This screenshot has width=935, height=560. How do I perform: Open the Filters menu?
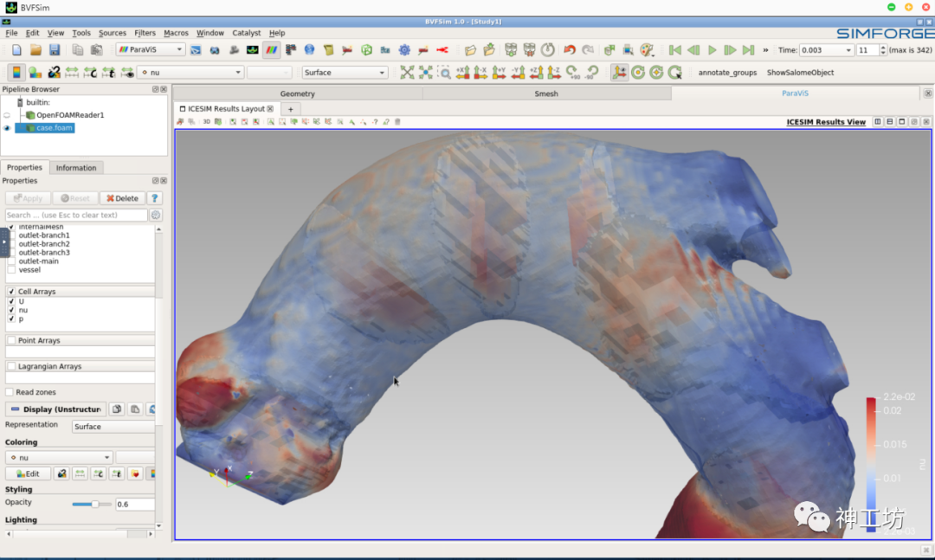pos(145,34)
